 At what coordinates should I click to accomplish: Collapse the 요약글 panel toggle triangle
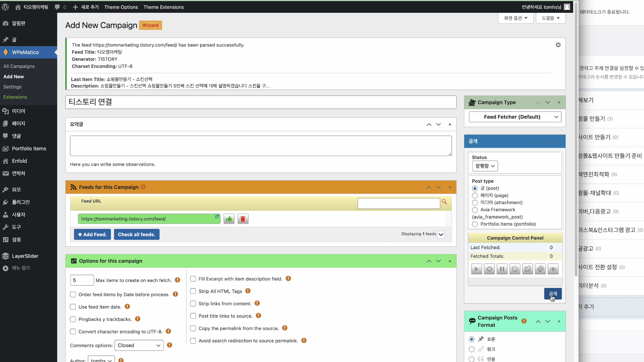click(x=450, y=124)
